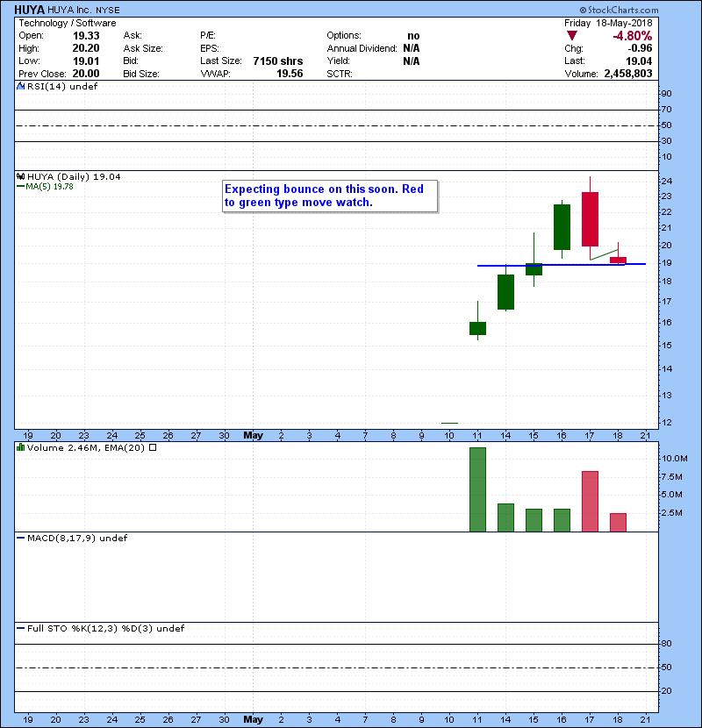The image size is (702, 728).
Task: Select the May 18 short red volume bar
Action: click(x=618, y=523)
